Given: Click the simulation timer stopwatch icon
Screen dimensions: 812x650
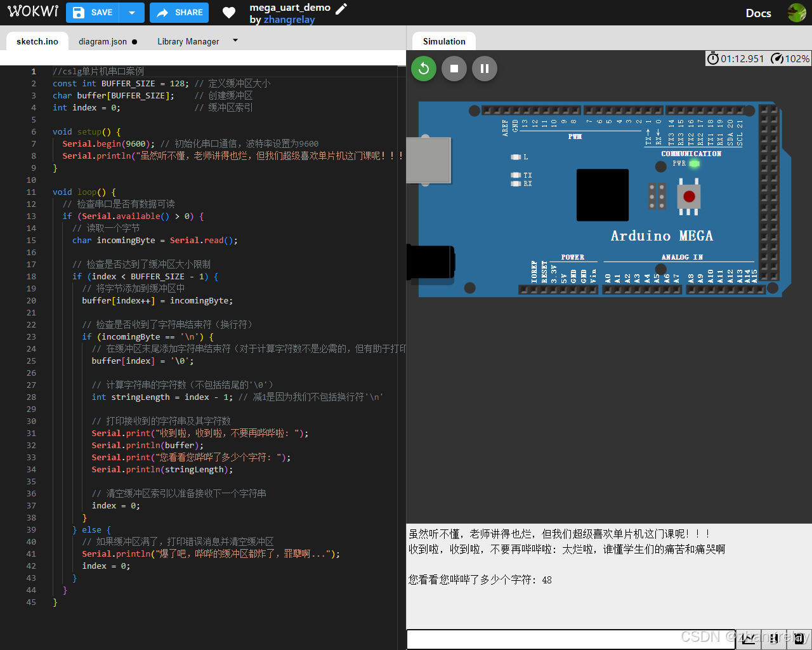Looking at the screenshot, I should [x=713, y=58].
